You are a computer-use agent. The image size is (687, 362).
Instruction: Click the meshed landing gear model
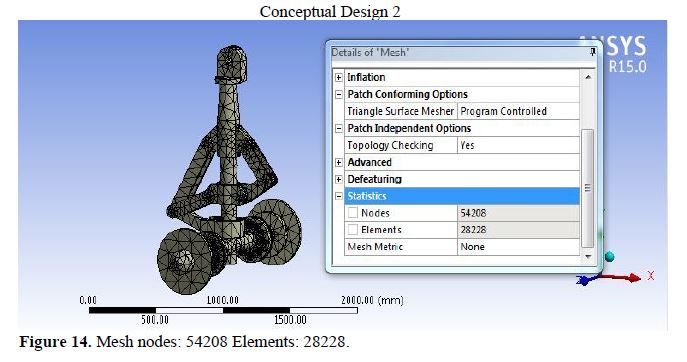pyautogui.click(x=228, y=171)
